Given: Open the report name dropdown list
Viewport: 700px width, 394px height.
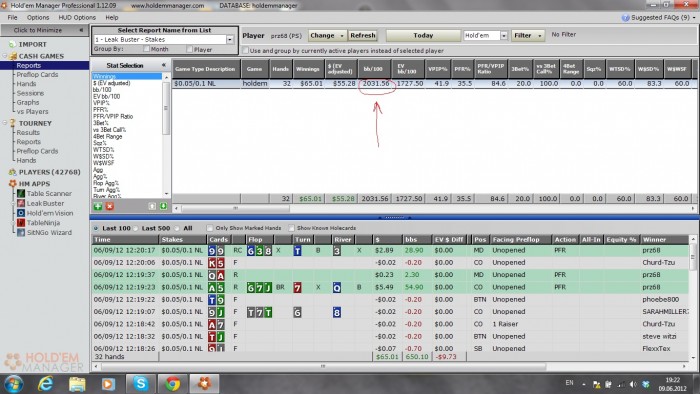Looking at the screenshot, I should point(230,40).
